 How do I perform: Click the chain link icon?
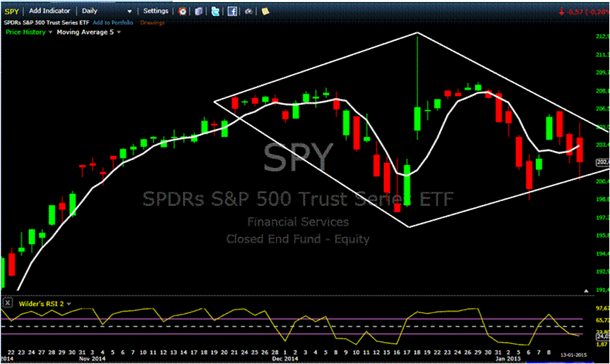(249, 11)
